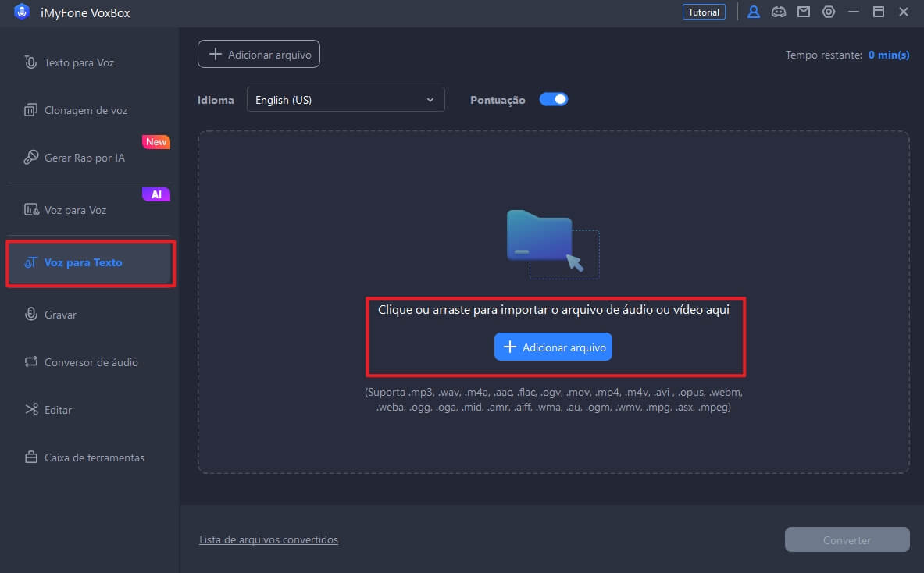Click the Editar scissors icon

click(x=31, y=409)
